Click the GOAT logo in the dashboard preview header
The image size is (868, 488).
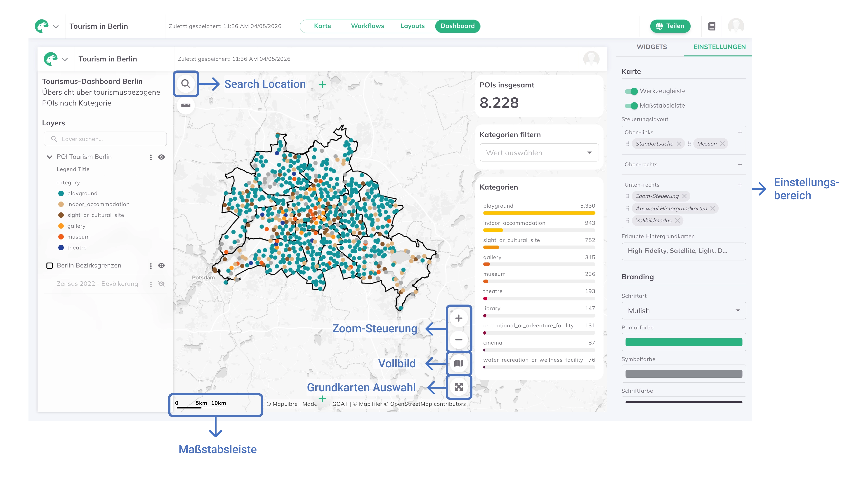pyautogui.click(x=51, y=59)
